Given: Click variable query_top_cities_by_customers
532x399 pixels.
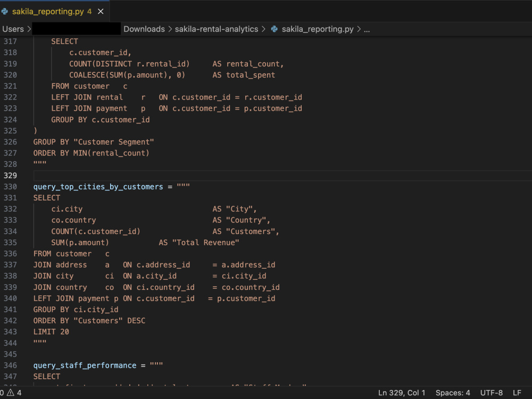Looking at the screenshot, I should (x=98, y=187).
